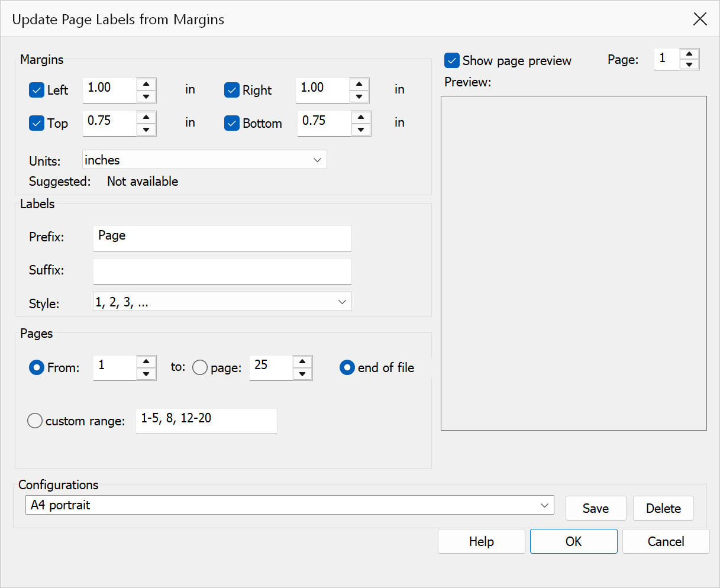Increase the preview Page number spinner
This screenshot has height=588, width=720.
coord(689,54)
